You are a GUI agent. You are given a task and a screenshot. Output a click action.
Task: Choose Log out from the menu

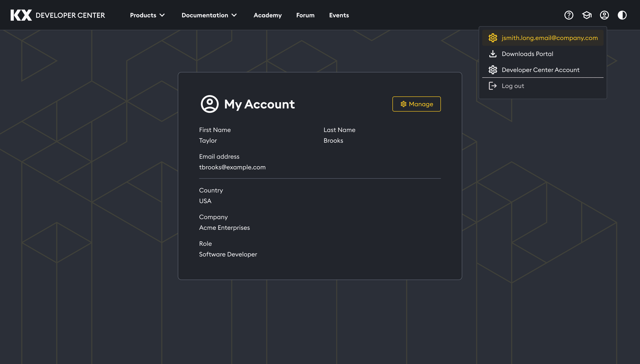(513, 86)
